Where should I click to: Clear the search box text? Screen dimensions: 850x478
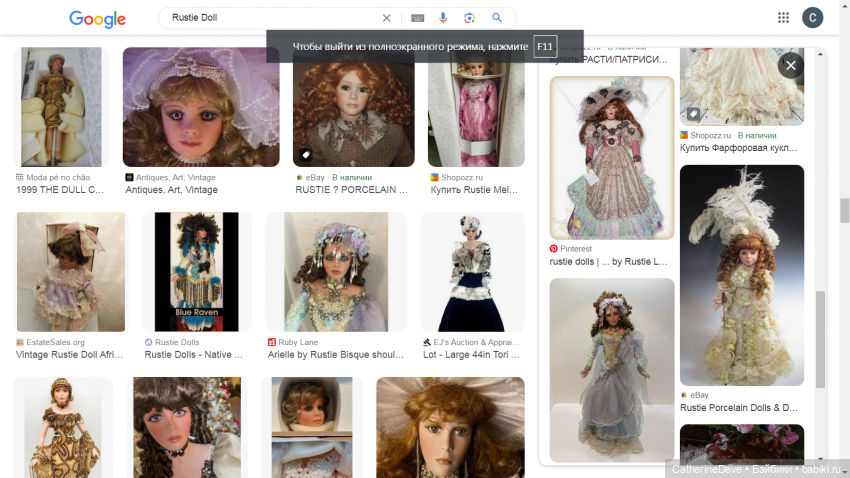coord(387,18)
